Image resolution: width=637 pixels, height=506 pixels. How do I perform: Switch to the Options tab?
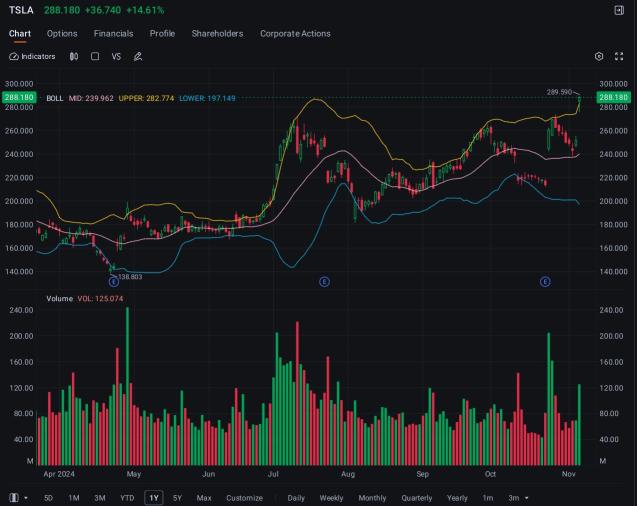(x=62, y=34)
